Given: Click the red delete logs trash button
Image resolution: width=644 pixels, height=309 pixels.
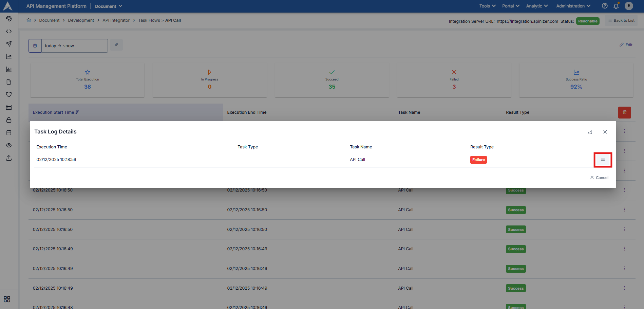Looking at the screenshot, I should tap(624, 112).
